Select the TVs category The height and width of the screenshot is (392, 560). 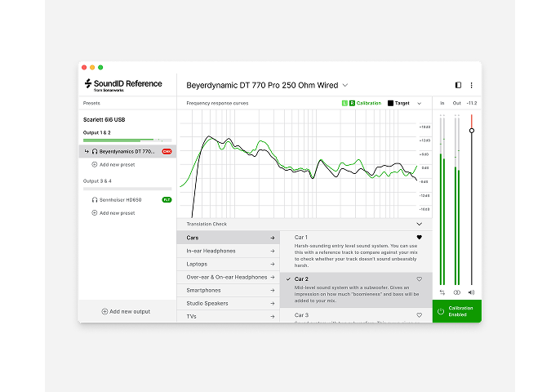pyautogui.click(x=229, y=317)
